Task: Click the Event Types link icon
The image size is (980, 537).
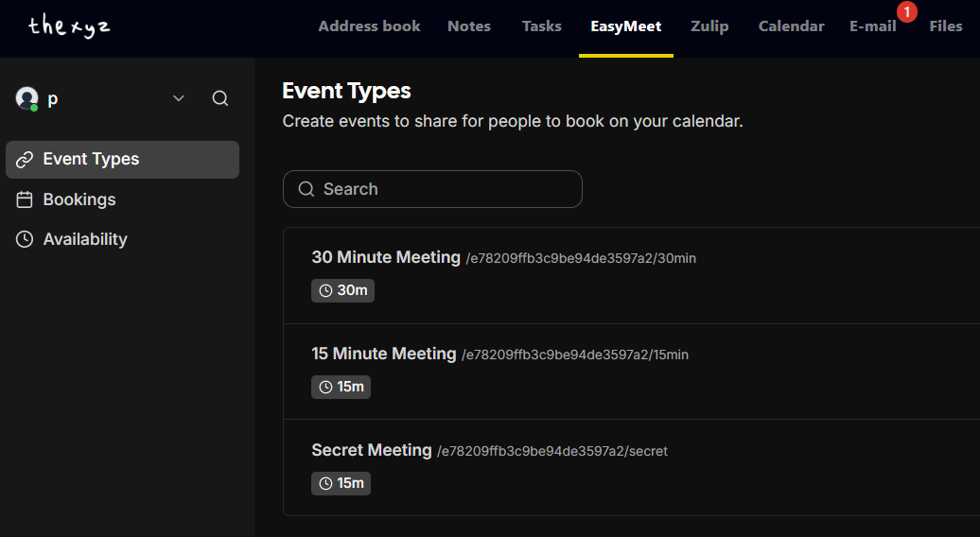Action: point(25,160)
